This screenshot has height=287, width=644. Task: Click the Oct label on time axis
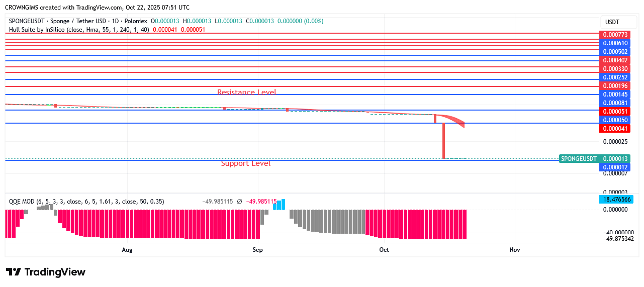(384, 250)
